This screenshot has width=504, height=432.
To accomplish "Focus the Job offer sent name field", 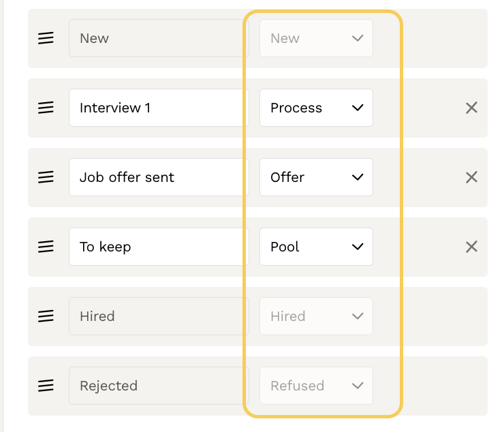I will pos(158,177).
